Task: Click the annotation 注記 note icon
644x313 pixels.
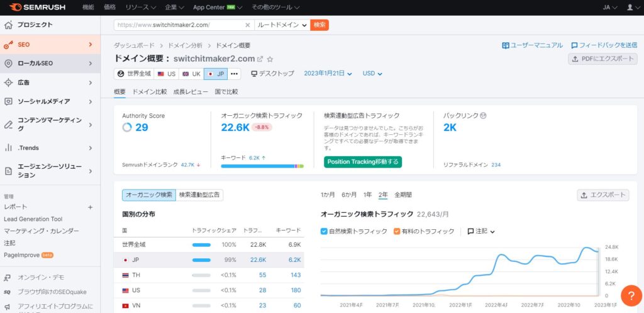Action: [470, 232]
